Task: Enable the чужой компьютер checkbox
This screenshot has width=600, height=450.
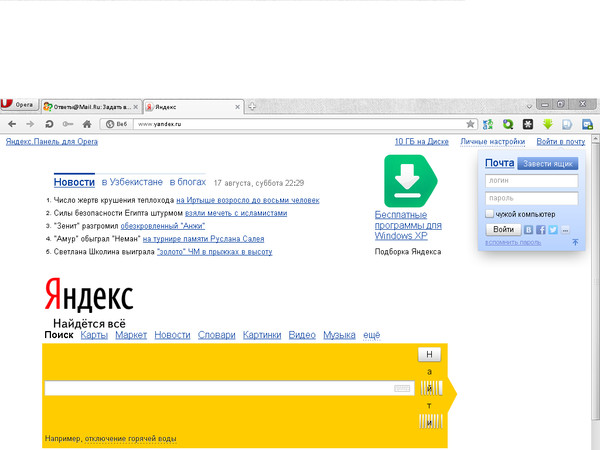Action: [x=489, y=214]
